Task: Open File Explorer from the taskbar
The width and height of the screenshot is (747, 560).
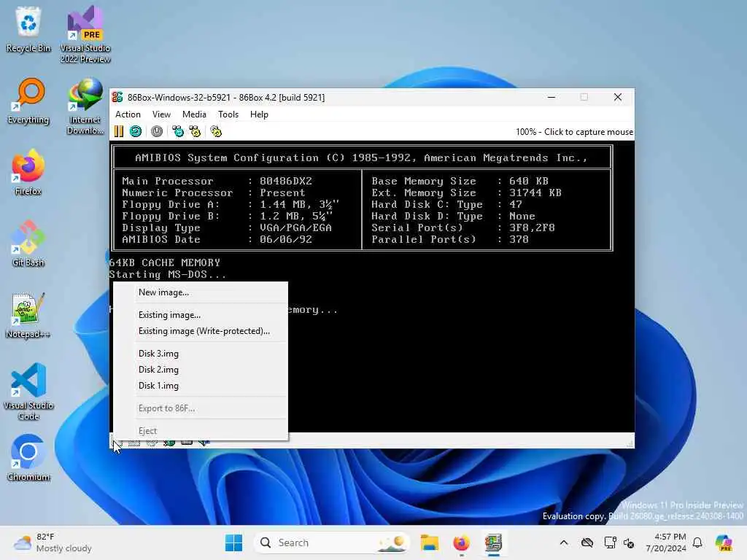Action: tap(429, 542)
